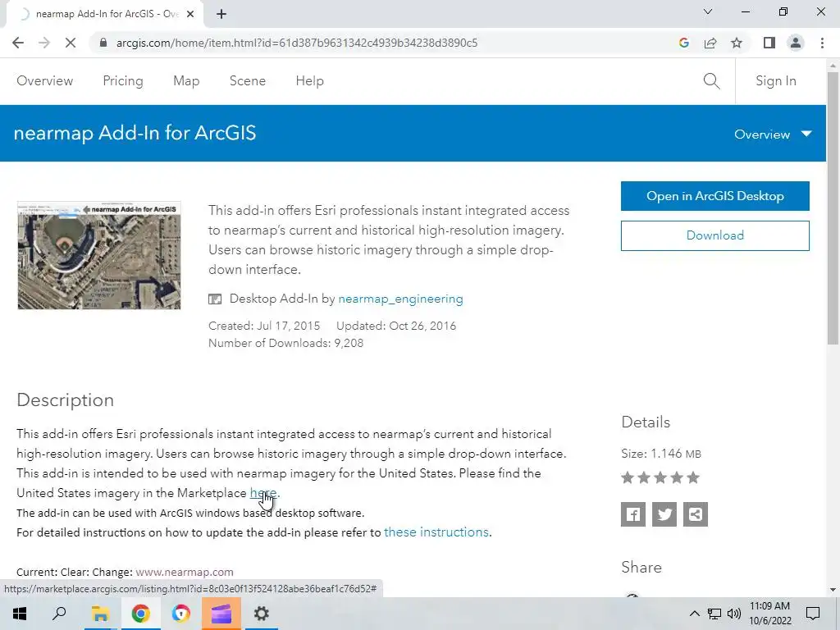Go back to the previous page

click(x=18, y=43)
